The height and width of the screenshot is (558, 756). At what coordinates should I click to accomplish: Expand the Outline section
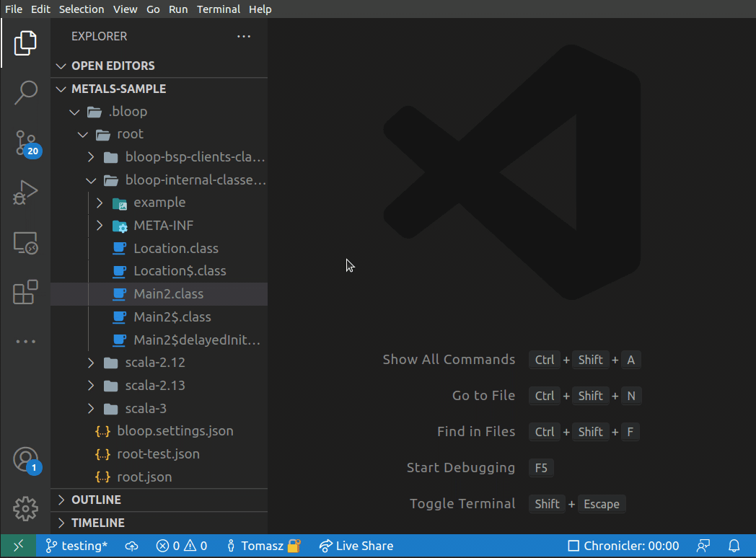tap(159, 500)
